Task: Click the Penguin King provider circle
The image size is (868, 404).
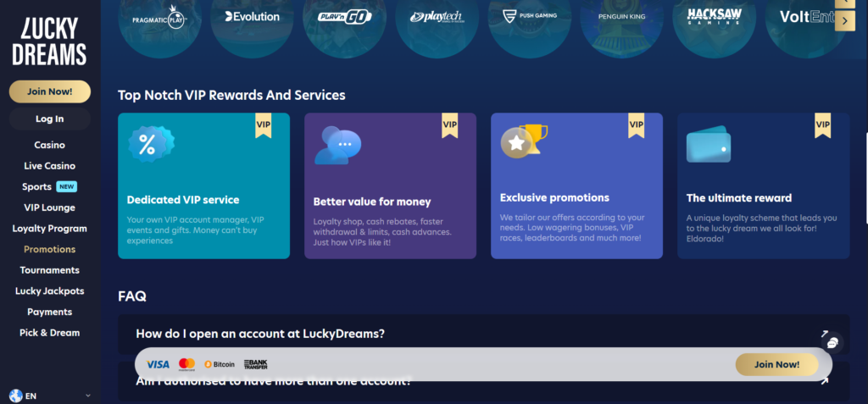Action: [x=622, y=19]
